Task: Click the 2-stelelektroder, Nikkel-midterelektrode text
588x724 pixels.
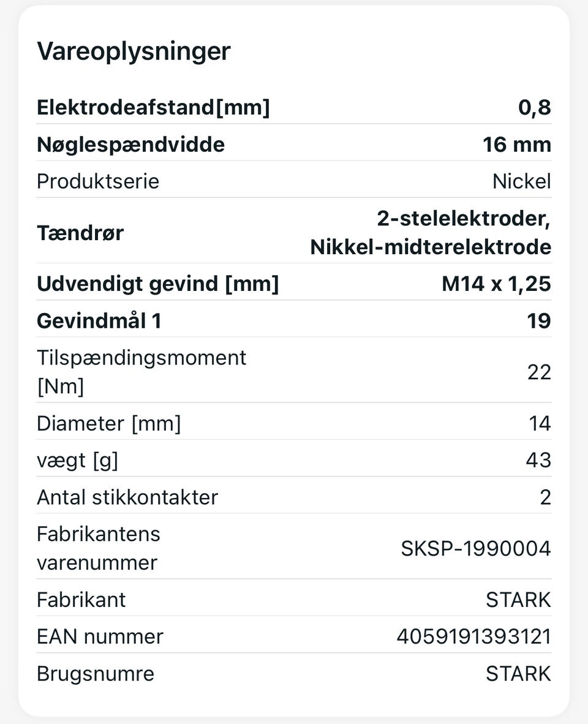Action: click(431, 233)
